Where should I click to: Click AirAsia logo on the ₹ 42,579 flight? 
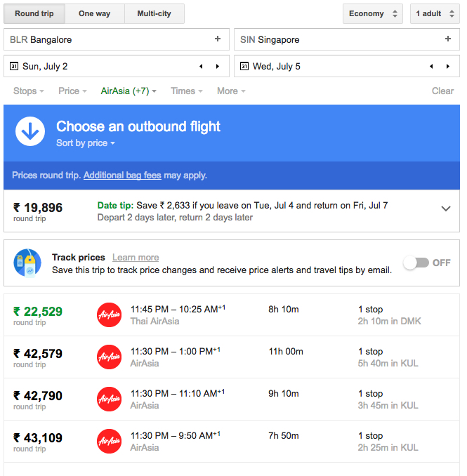[x=110, y=357]
